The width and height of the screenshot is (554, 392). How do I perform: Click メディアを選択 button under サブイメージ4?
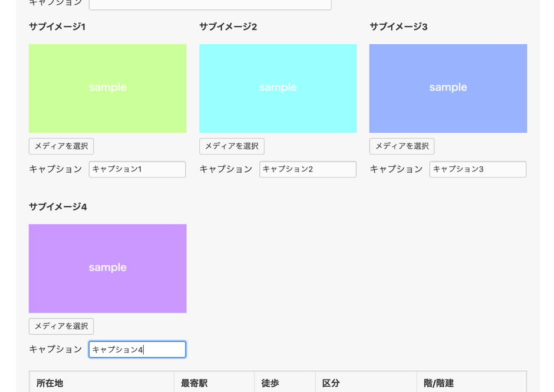click(x=61, y=326)
